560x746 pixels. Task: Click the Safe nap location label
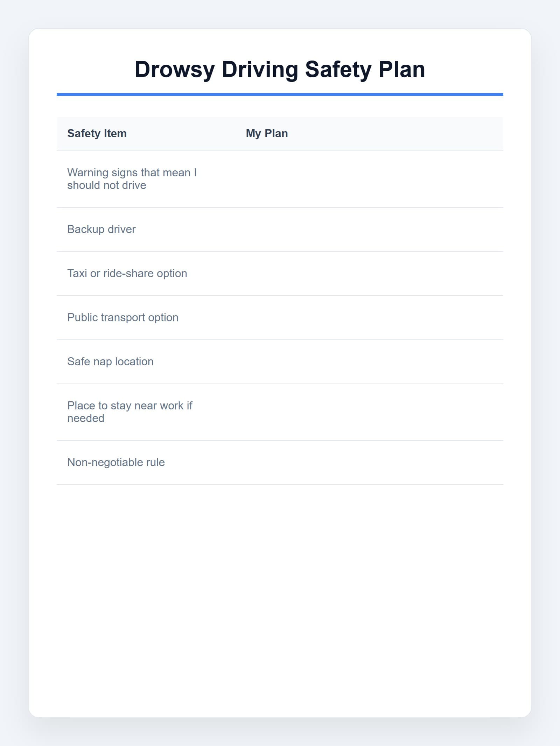click(x=110, y=361)
